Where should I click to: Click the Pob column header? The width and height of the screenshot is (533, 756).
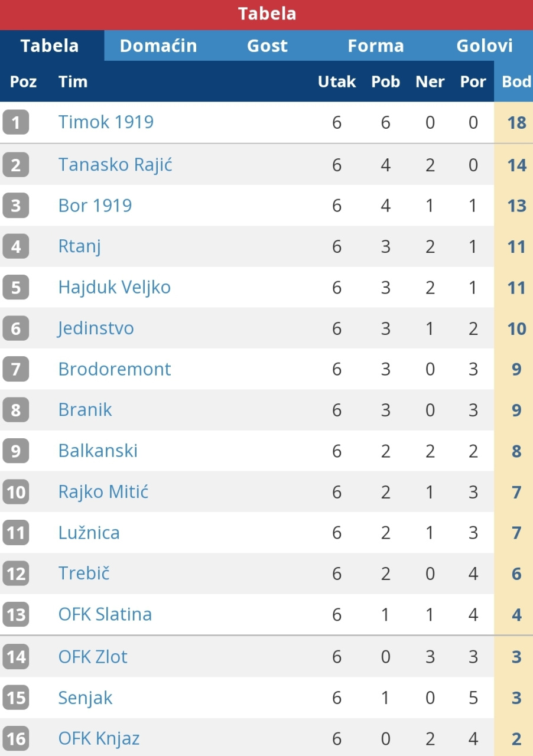[385, 82]
